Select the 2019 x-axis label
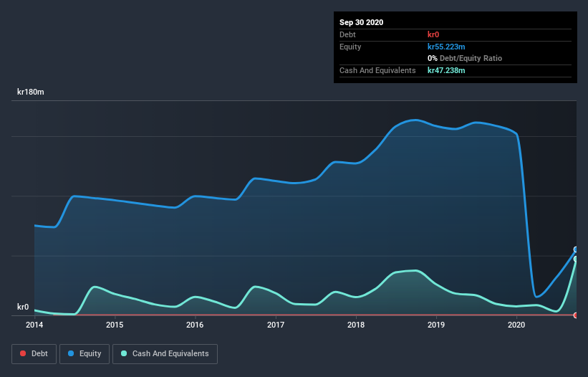Viewport: 588px width, 377px height. tap(436, 325)
